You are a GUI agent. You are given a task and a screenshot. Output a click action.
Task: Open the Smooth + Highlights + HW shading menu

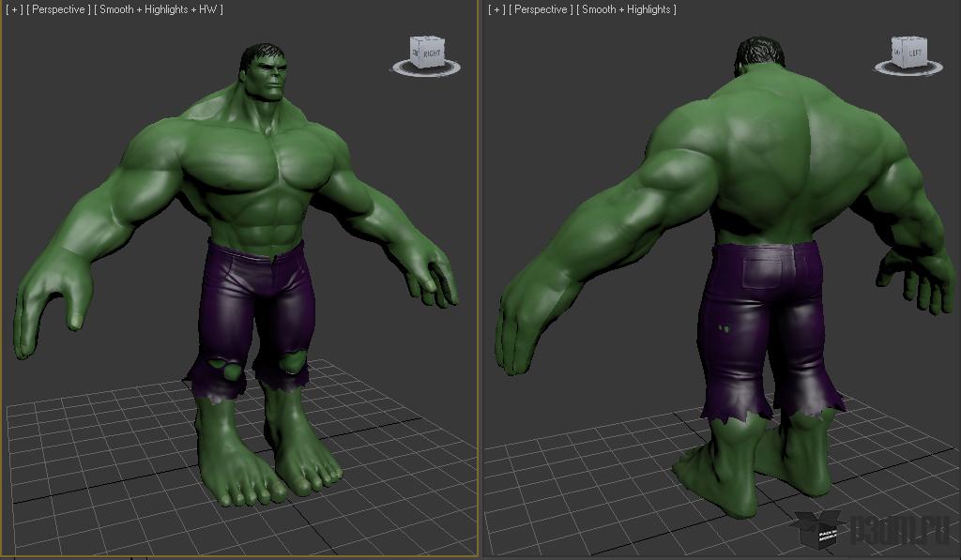pos(158,9)
